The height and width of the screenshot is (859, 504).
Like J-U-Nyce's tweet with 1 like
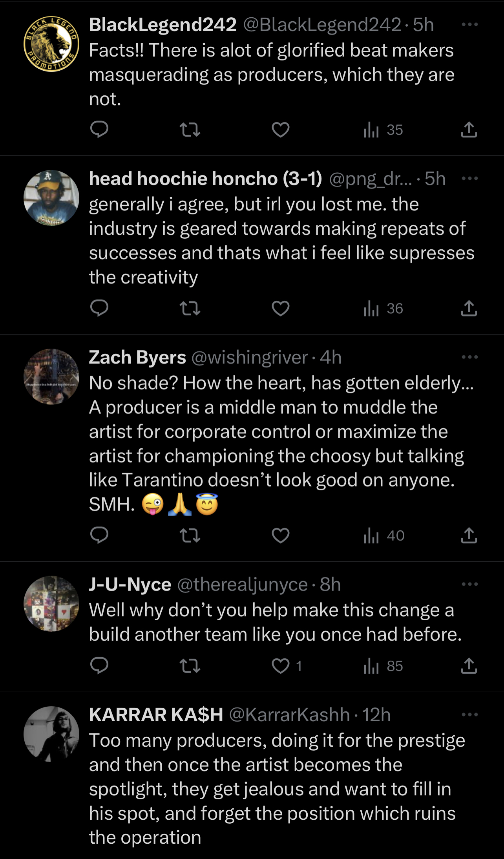point(281,666)
